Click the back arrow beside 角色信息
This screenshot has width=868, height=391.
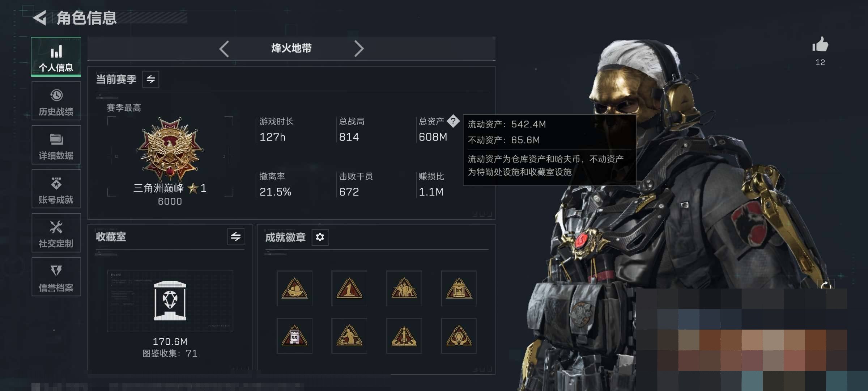click(40, 18)
